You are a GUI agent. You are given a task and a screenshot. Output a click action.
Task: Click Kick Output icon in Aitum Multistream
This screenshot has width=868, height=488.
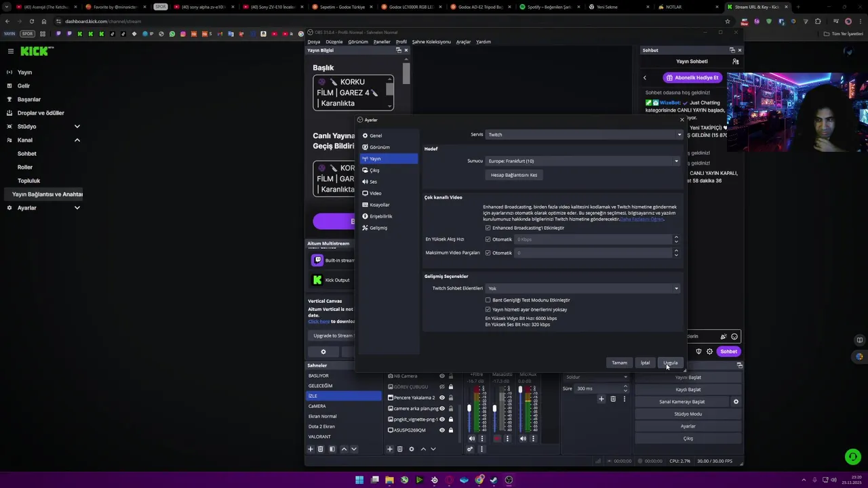coord(317,280)
